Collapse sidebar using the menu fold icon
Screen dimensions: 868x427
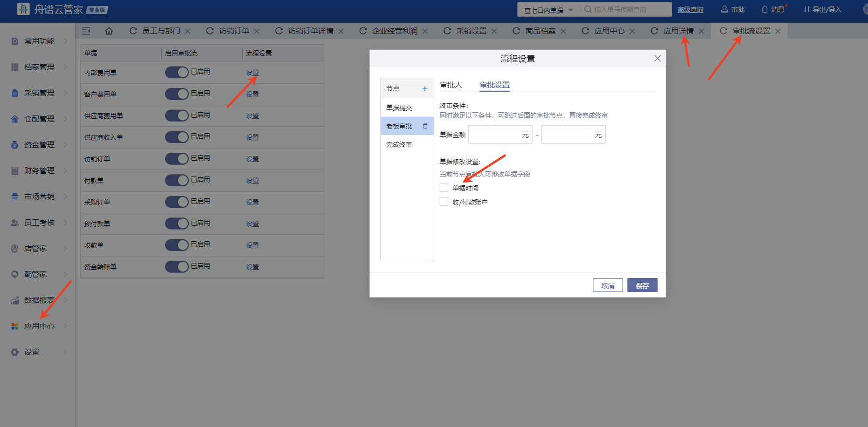tap(86, 31)
